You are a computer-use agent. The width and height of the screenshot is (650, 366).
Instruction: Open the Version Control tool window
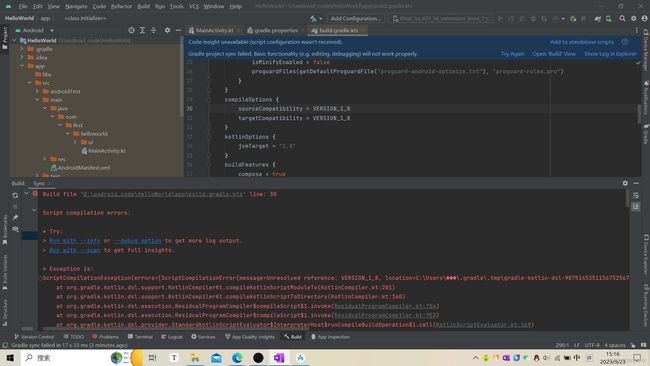point(34,337)
